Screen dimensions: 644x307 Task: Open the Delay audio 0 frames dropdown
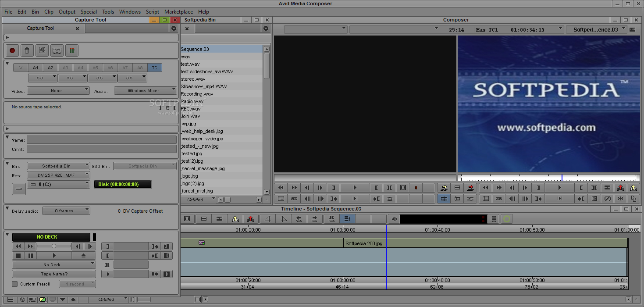coord(66,211)
